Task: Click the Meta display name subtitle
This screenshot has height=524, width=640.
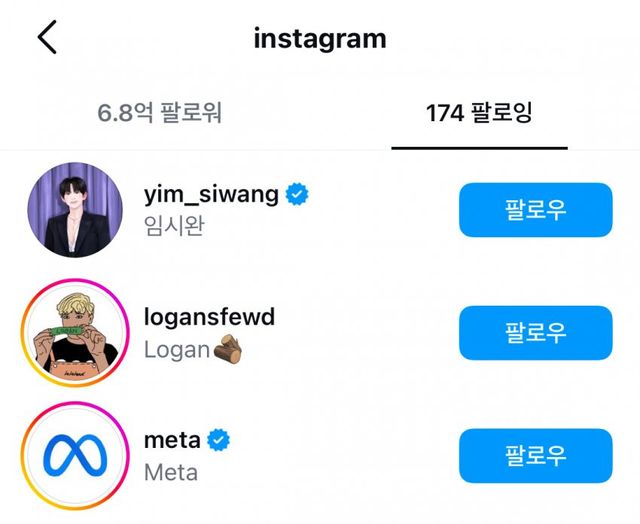Action: point(171,471)
